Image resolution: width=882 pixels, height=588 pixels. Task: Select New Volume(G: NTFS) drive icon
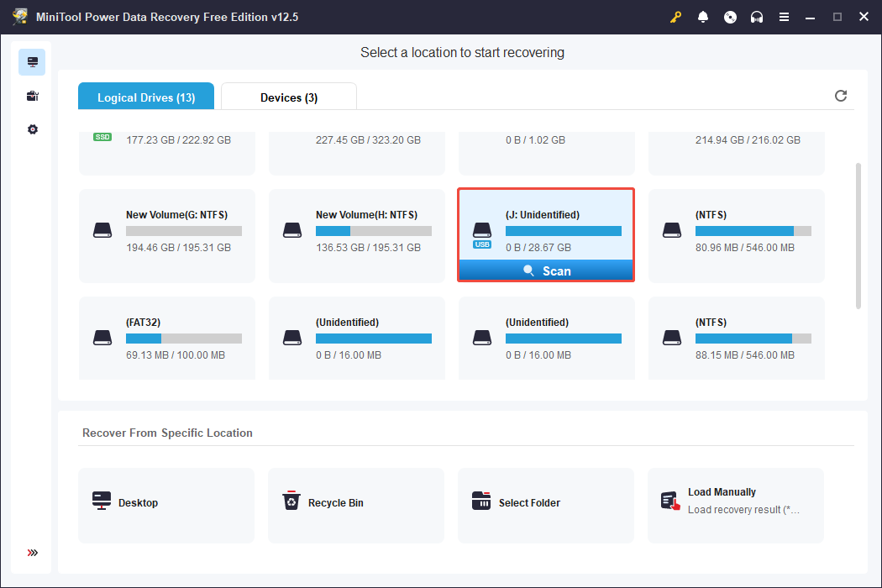point(102,231)
